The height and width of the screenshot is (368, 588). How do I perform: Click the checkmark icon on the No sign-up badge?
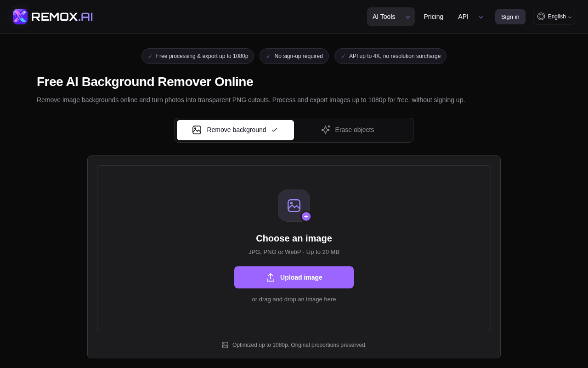(268, 56)
